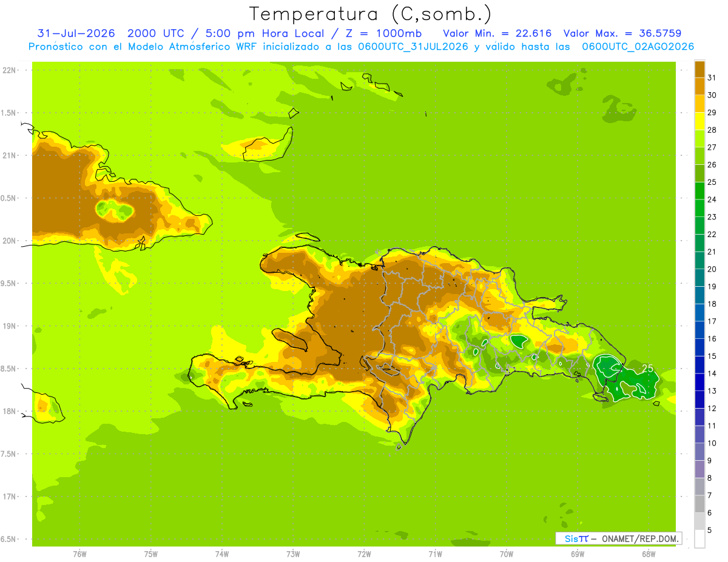Image resolution: width=728 pixels, height=562 pixels.
Task: Click the "Valor Min. = 22.616" text
Action: [x=497, y=33]
